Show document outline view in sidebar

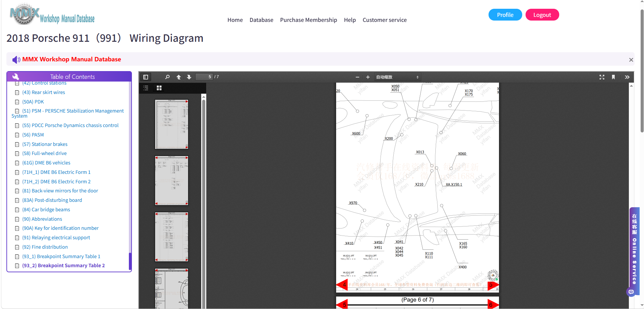146,88
